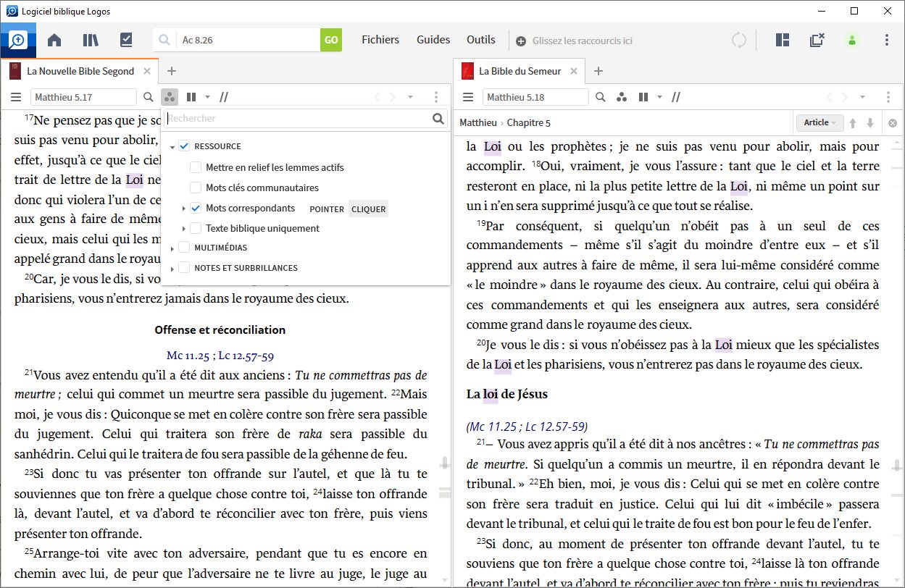
Task: Expand the Mots correspondants options
Action: 184,209
